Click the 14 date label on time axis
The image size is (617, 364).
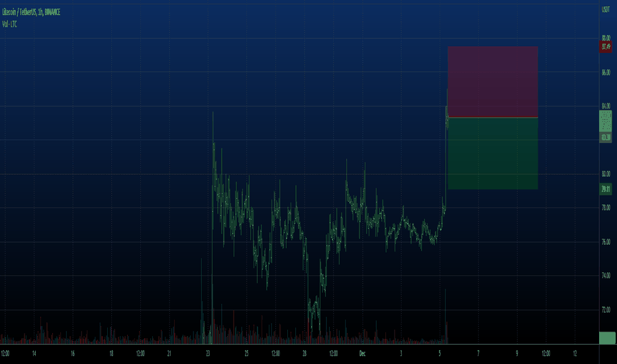[x=34, y=354]
